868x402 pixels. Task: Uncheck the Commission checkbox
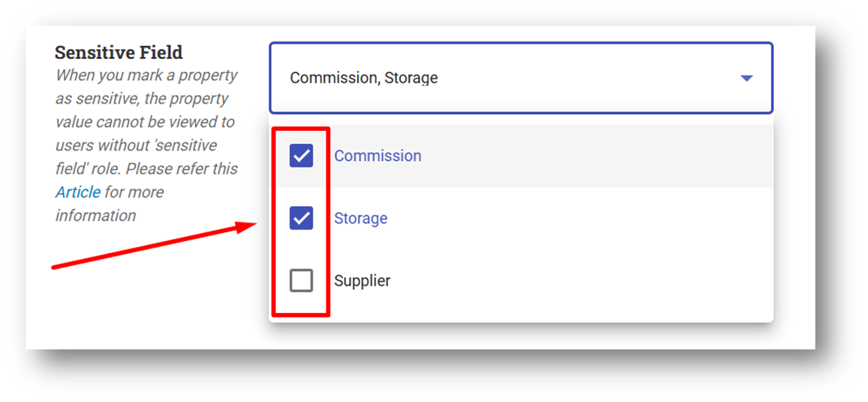301,156
